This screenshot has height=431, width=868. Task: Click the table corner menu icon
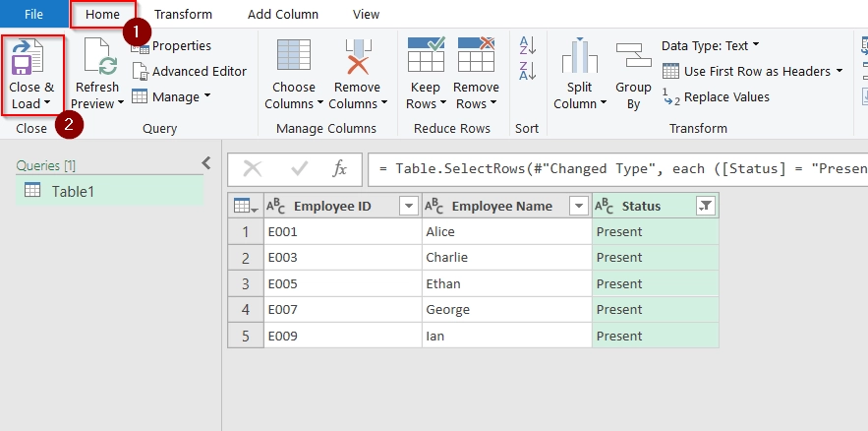(x=246, y=206)
